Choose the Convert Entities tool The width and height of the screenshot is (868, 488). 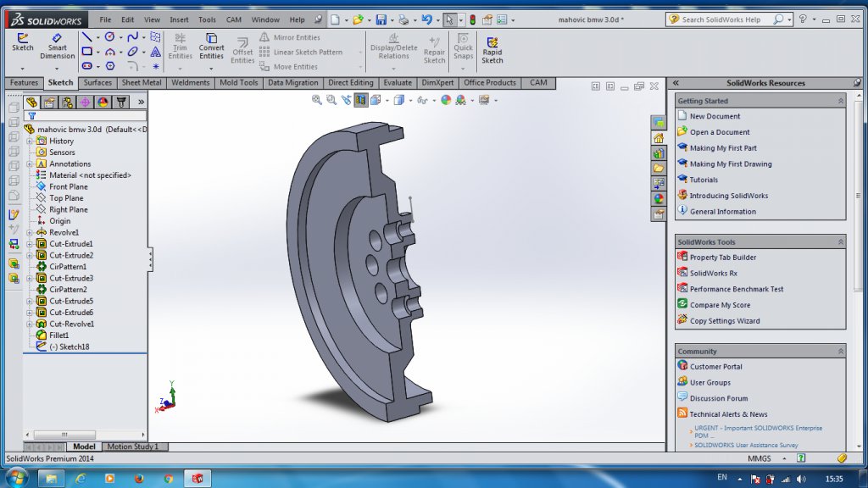(x=211, y=46)
